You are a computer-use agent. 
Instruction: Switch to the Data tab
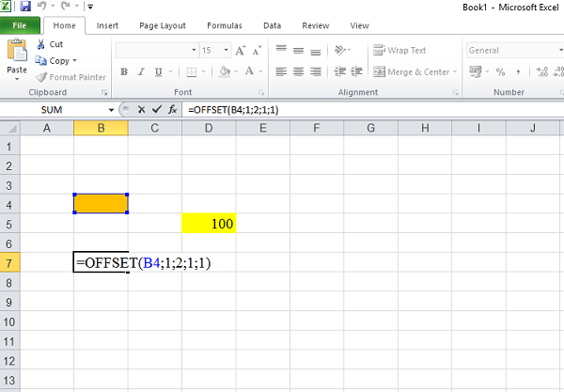[272, 25]
